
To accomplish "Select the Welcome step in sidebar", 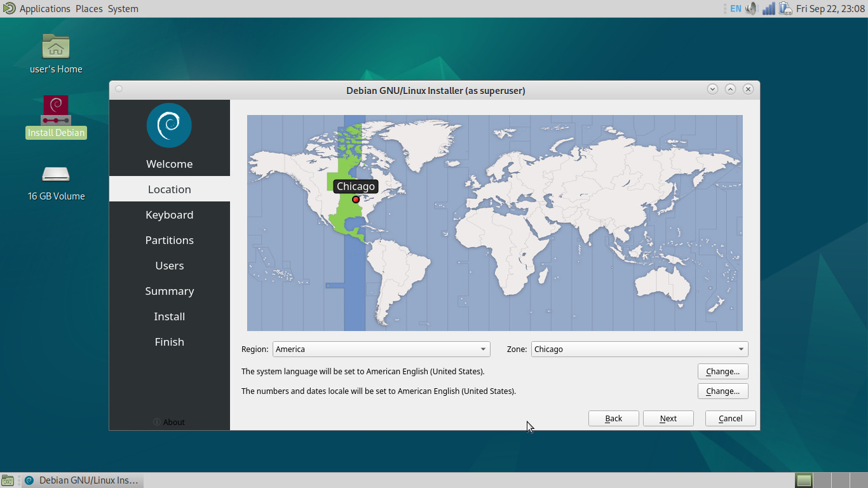I will [x=170, y=164].
